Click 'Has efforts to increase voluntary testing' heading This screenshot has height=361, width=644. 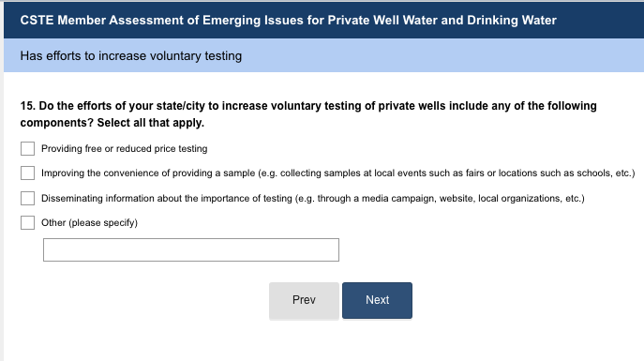[131, 56]
